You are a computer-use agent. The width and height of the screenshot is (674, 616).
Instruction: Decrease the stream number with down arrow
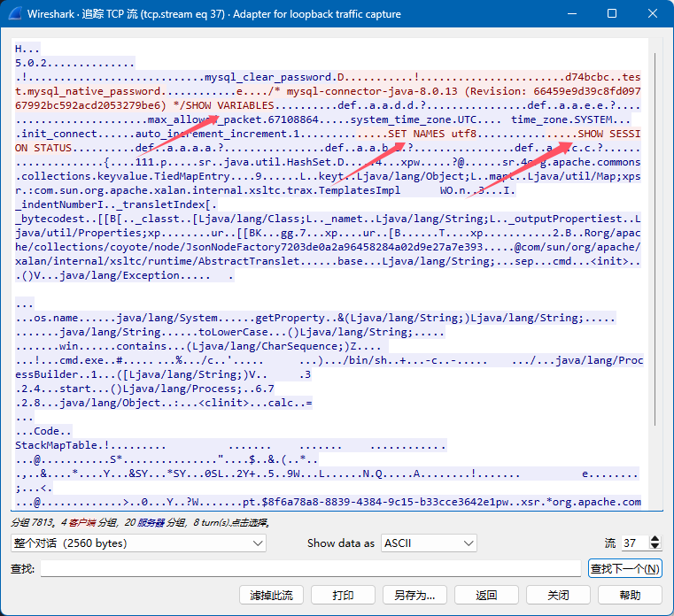point(655,547)
